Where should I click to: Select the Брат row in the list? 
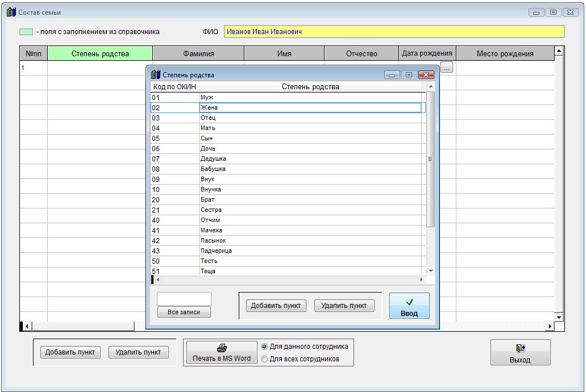pos(288,199)
